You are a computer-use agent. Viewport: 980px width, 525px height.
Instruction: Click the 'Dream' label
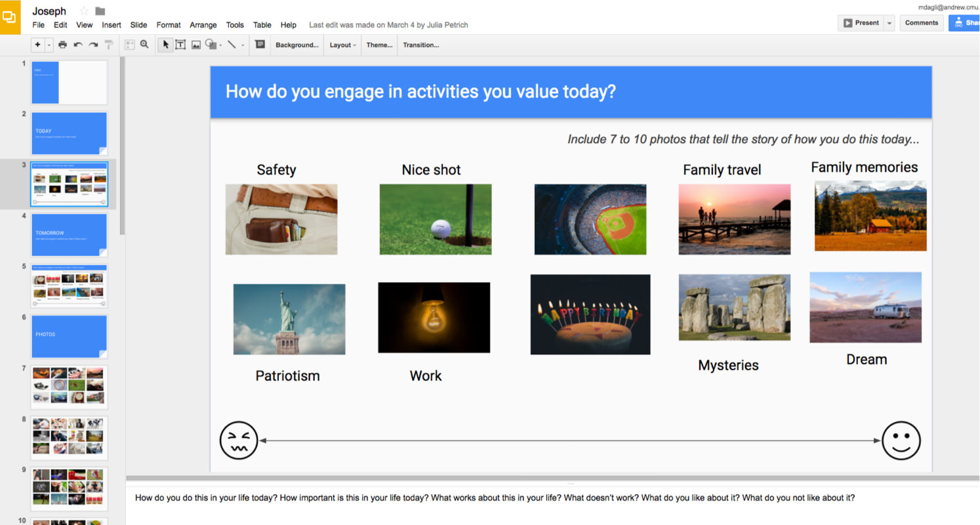point(867,360)
